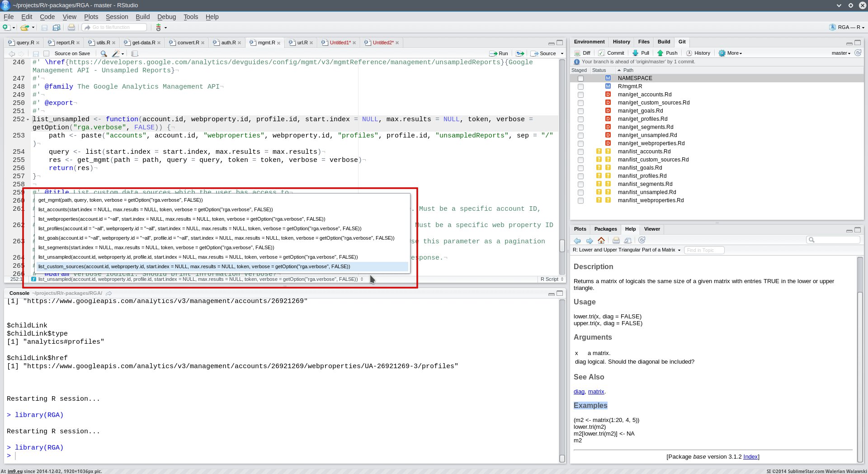Screen dimensions: 868x474
Task: Click the New File icon in the main toolbar
Action: [6, 28]
